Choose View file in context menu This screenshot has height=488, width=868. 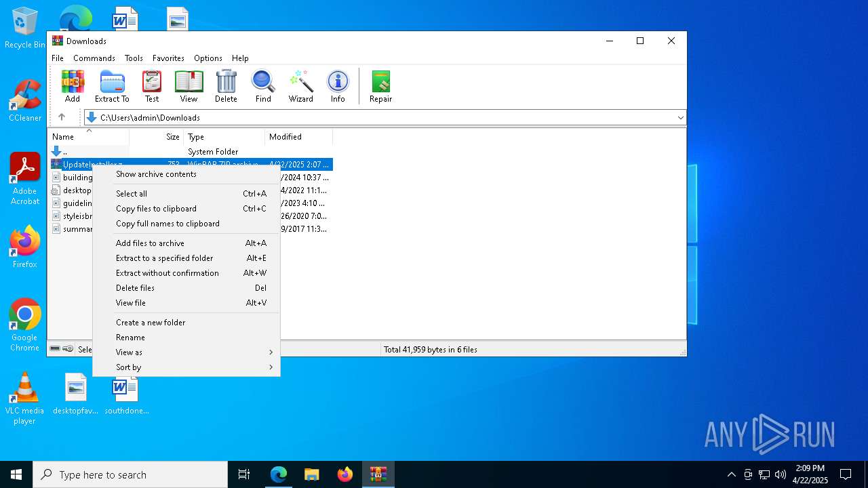[186, 303]
